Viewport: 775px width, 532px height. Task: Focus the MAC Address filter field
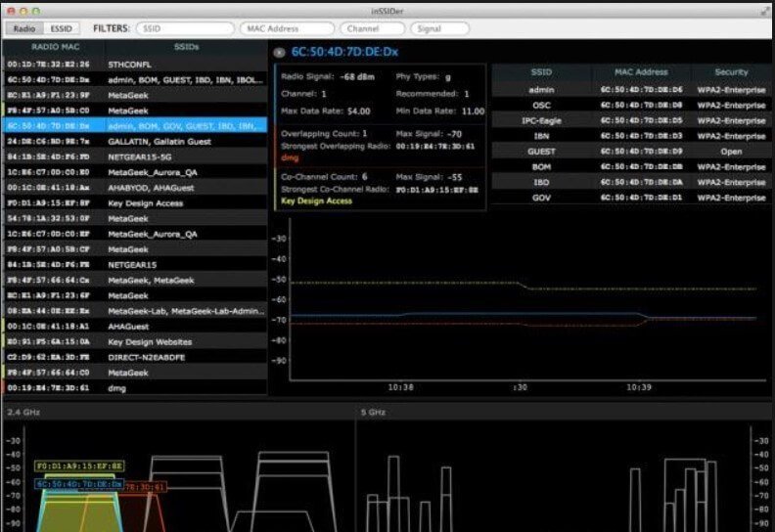[287, 28]
